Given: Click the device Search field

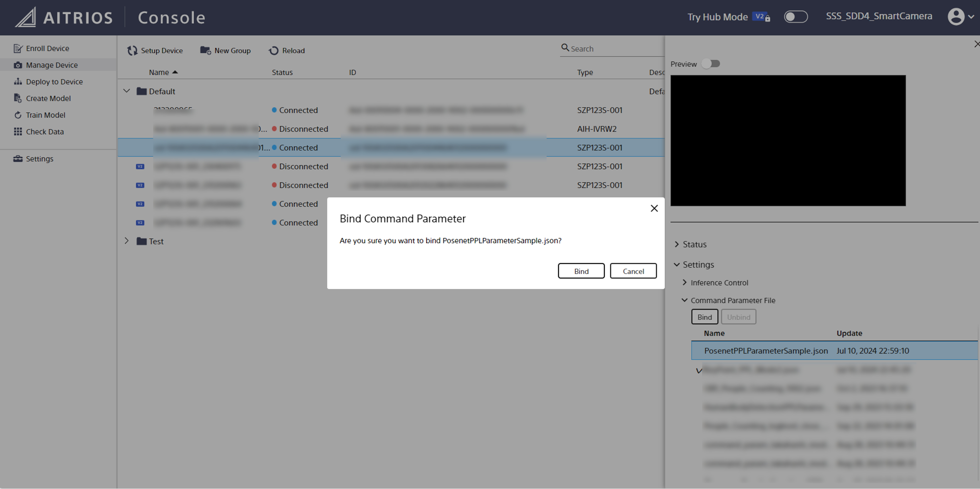Looking at the screenshot, I should pyautogui.click(x=612, y=49).
